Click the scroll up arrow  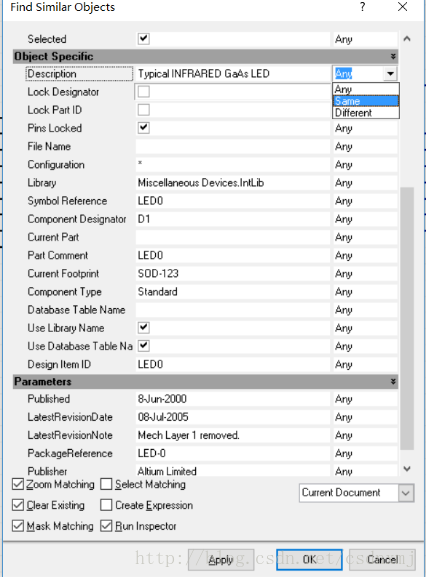coord(407,39)
